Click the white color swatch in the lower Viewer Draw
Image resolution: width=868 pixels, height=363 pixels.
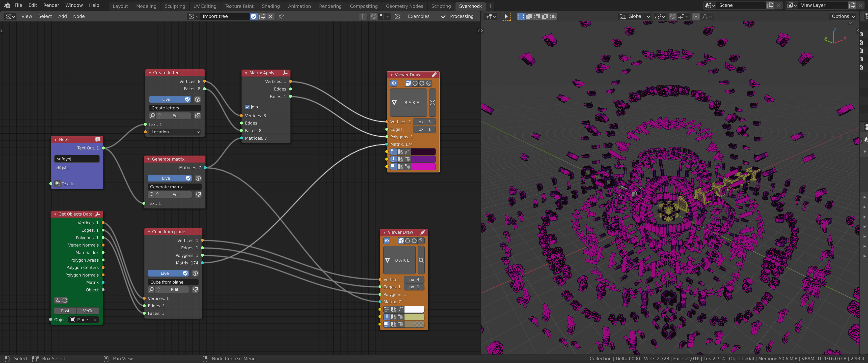pos(414,310)
